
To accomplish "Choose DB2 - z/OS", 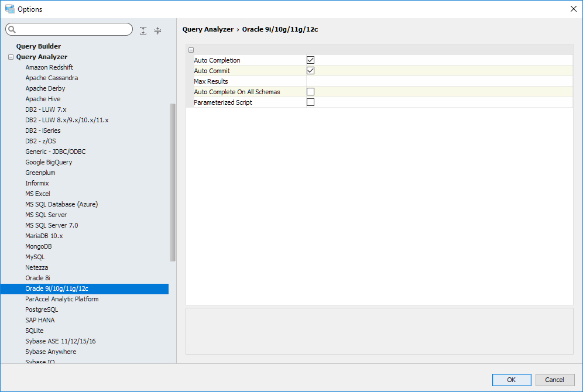I will click(40, 141).
